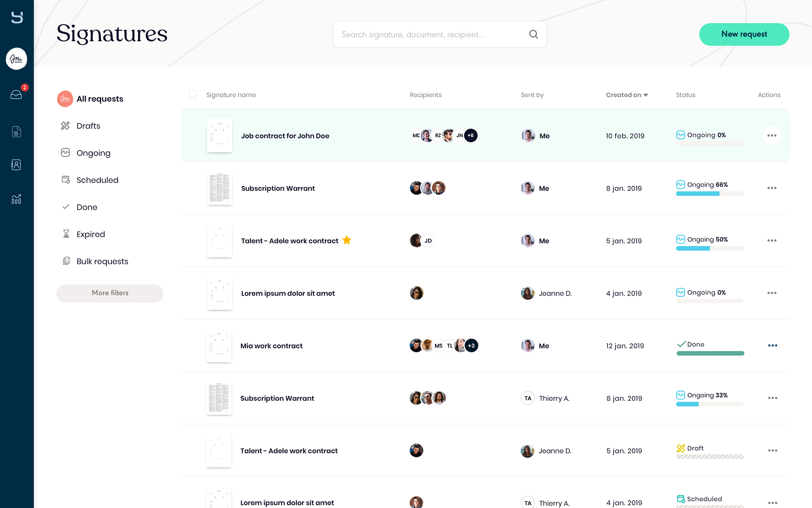Select the Ongoing tab in sidebar
Viewport: 812px width, 508px height.
coord(93,153)
